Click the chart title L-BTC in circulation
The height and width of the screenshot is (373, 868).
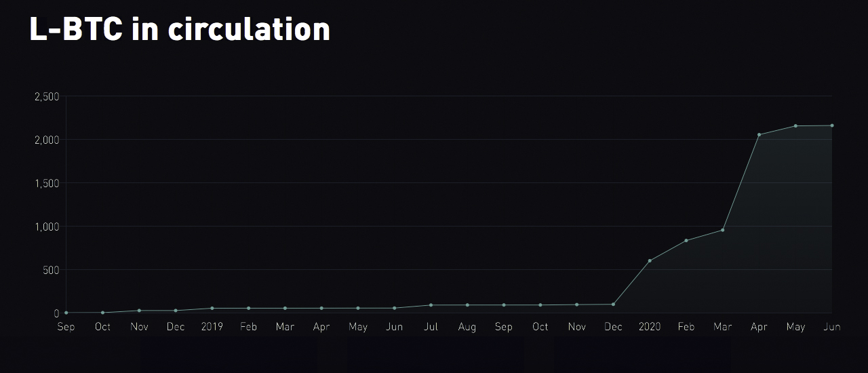point(180,28)
